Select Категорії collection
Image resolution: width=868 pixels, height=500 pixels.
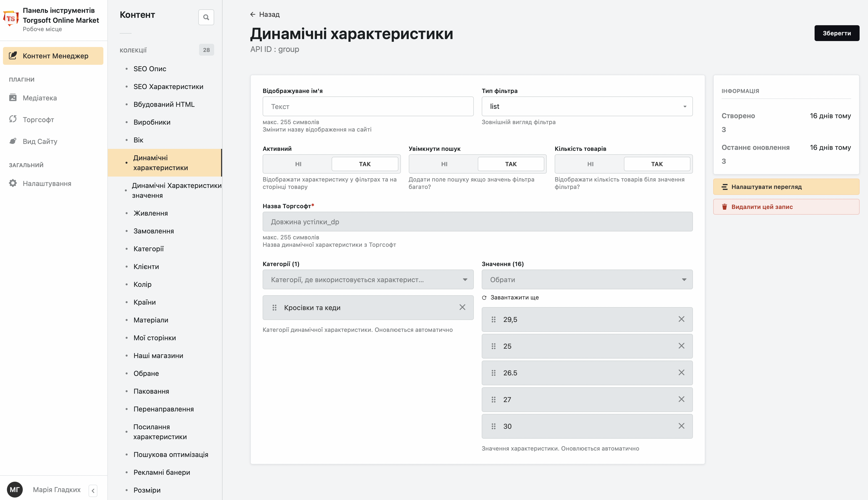[148, 249]
